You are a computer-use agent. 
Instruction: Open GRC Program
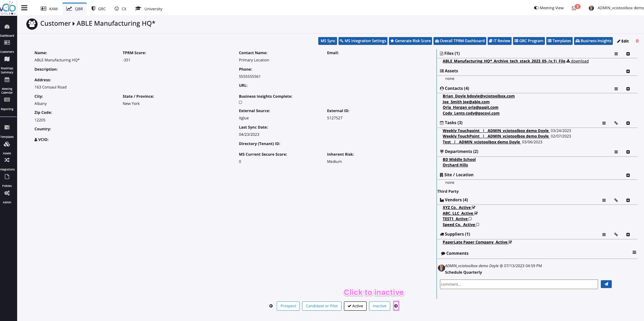pyautogui.click(x=529, y=41)
